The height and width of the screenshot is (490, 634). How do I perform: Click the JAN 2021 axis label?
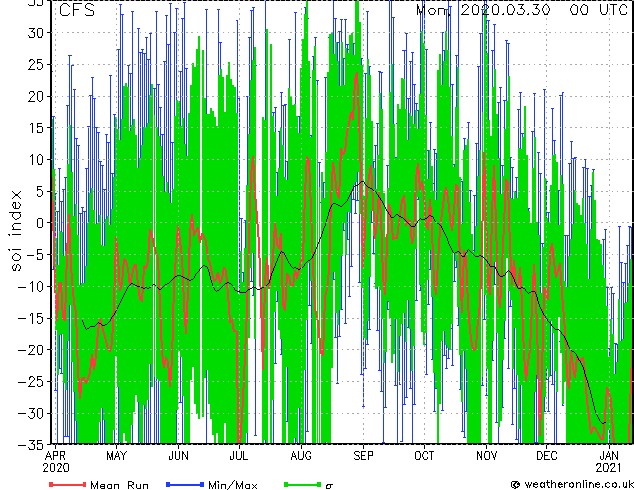[x=609, y=462]
